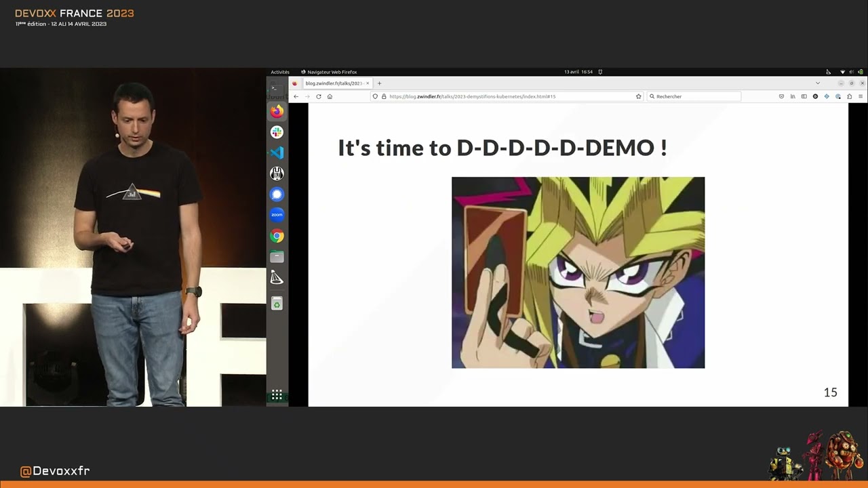Viewport: 868px width, 488px height.
Task: Open the Trash icon in the dock
Action: tap(277, 304)
